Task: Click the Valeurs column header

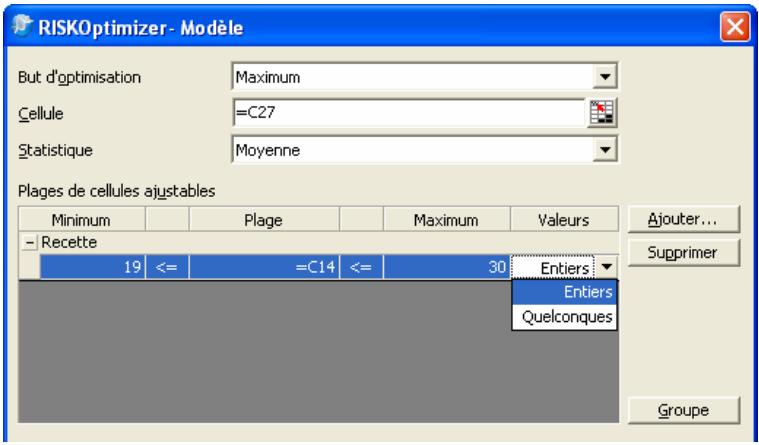Action: tap(564, 220)
